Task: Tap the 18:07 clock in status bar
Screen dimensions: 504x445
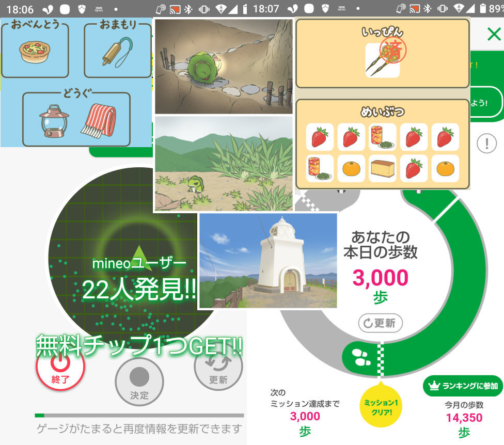Action: [x=266, y=9]
